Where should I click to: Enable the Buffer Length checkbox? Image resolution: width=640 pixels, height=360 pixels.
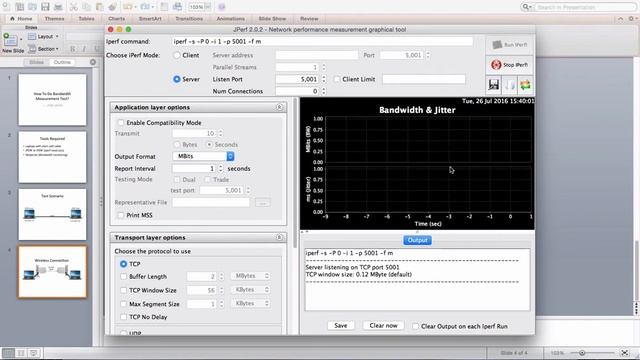coord(124,276)
